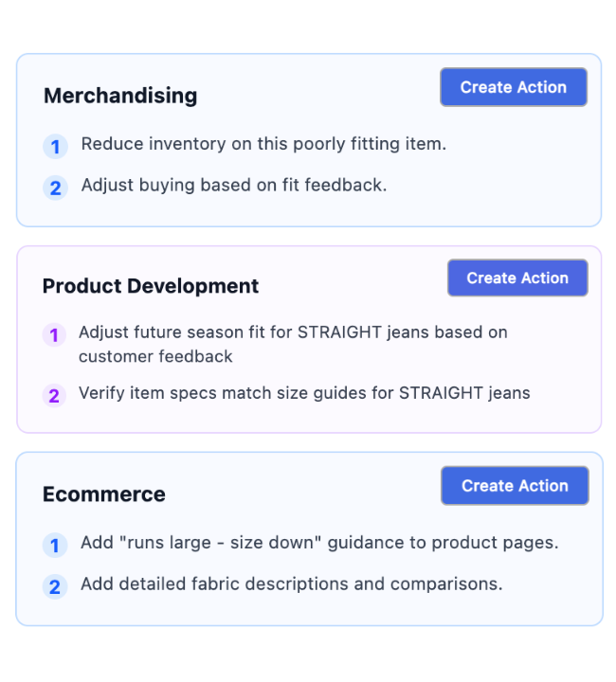Select 'Reduce inventory on this poorly fitting item' text
This screenshot has height=682, width=616.
pos(263,144)
